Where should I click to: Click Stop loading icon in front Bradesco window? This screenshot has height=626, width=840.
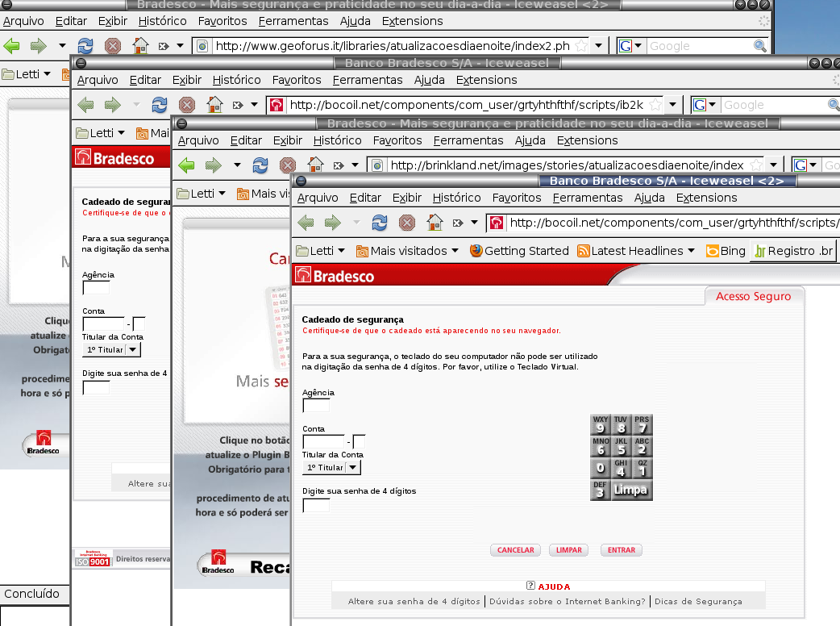(407, 223)
